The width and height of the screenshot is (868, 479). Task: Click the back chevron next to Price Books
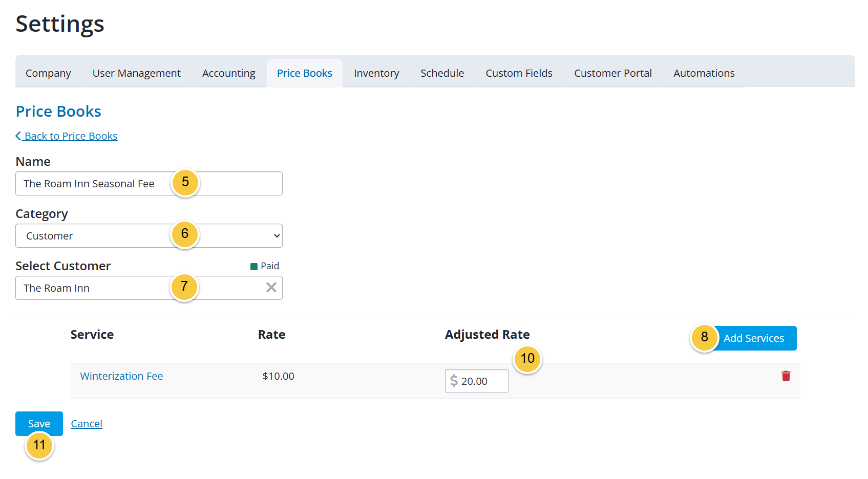[x=18, y=136]
